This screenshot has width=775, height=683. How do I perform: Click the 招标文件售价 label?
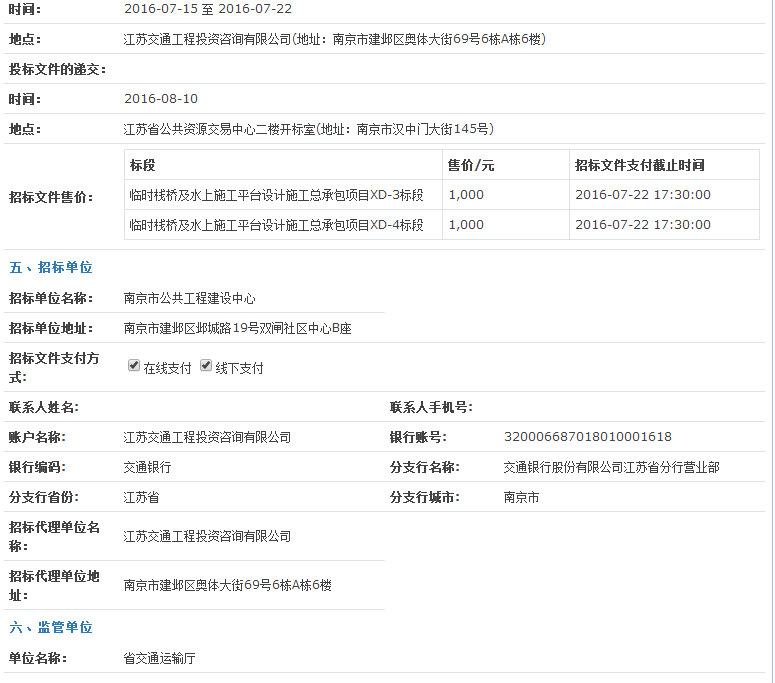51,197
